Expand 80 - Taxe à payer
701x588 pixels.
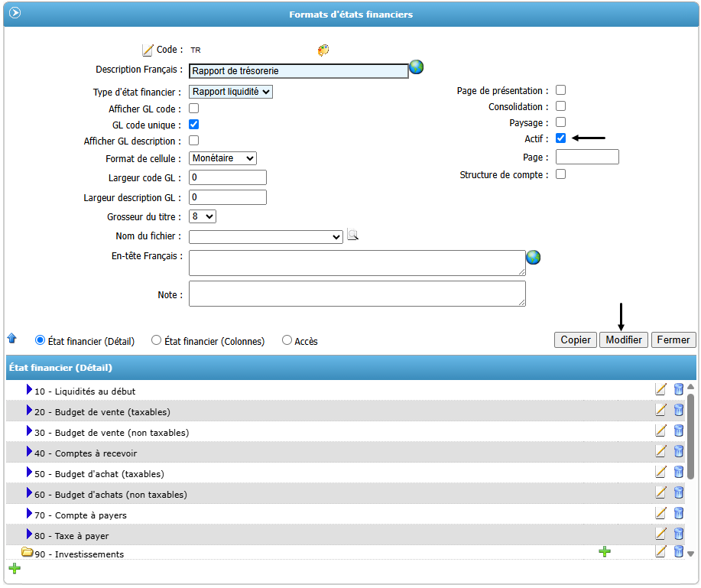[29, 534]
